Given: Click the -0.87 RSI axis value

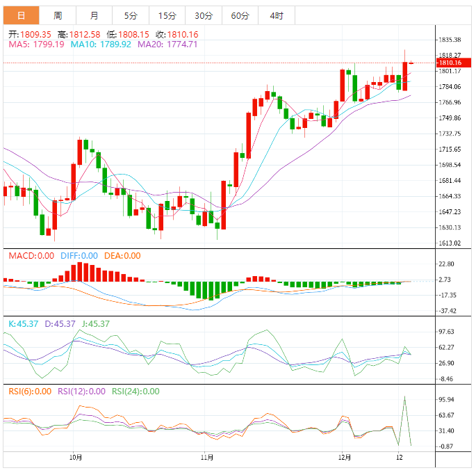Looking at the screenshot, I should click(x=445, y=446).
